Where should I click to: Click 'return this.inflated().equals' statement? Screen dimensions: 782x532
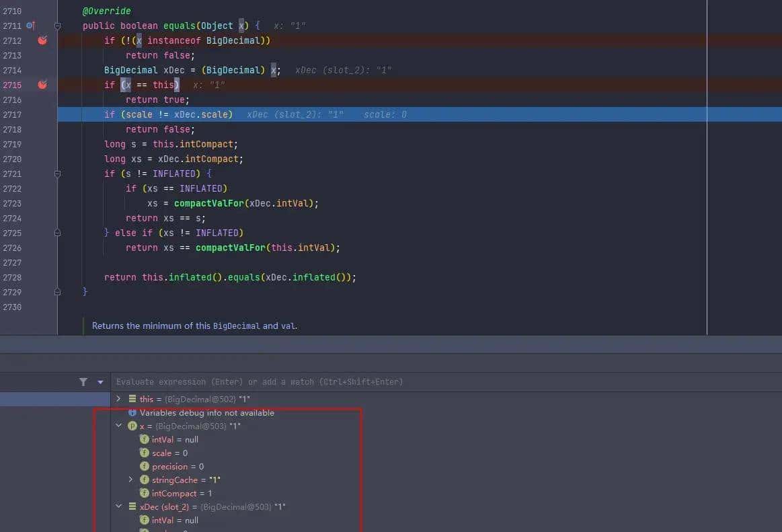tap(230, 277)
